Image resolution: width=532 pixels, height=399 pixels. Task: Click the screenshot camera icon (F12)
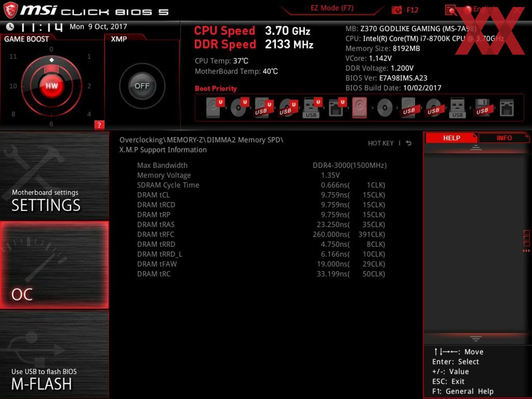click(397, 10)
